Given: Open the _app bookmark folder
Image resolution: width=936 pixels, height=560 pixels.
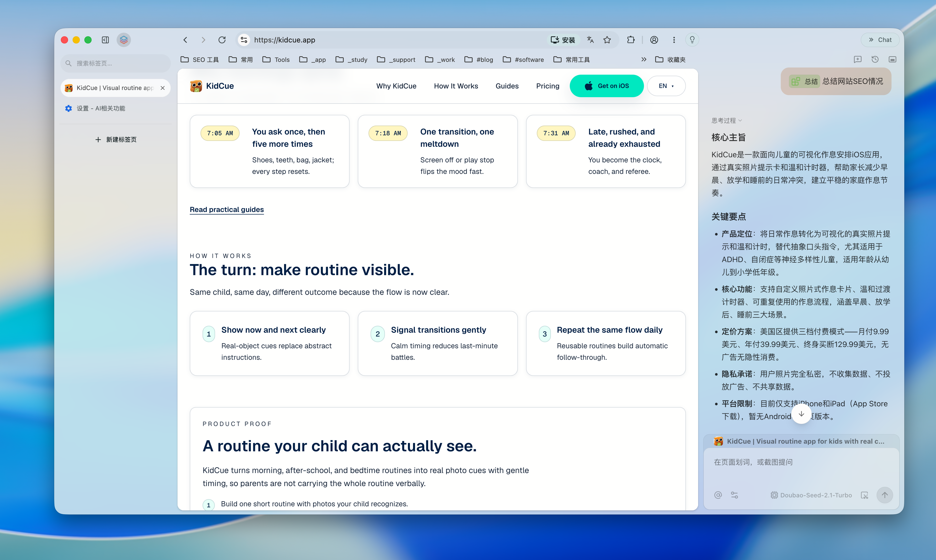Looking at the screenshot, I should pos(312,60).
